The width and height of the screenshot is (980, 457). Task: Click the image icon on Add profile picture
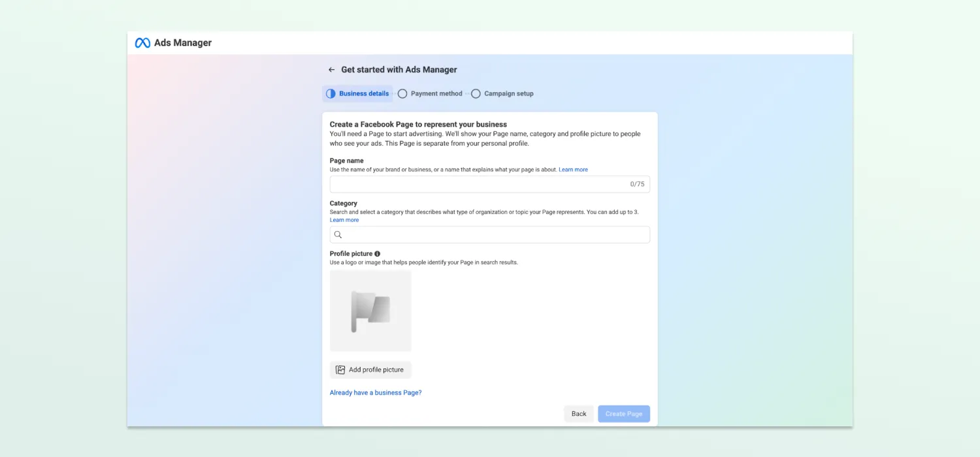340,370
